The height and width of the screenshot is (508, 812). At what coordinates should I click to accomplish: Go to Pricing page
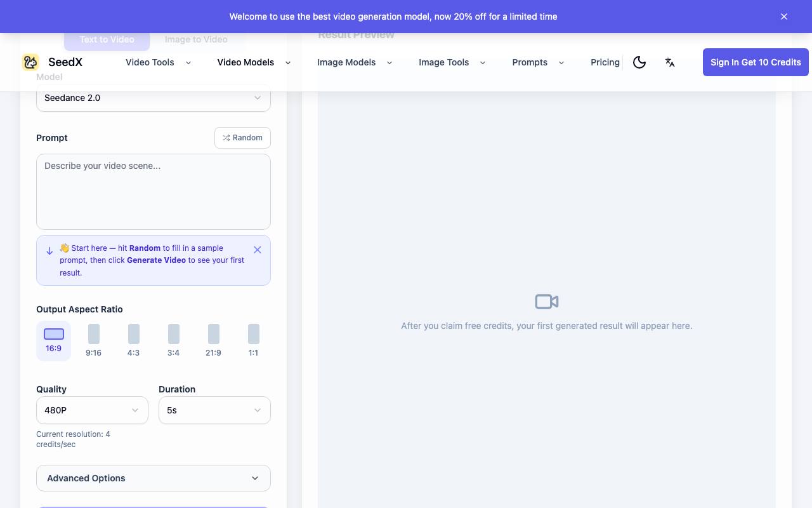[605, 62]
